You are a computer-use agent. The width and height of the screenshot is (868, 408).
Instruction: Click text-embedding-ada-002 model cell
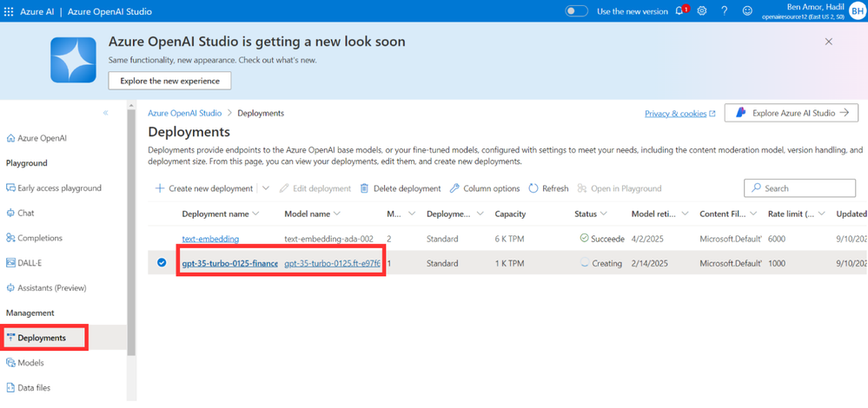tap(328, 239)
